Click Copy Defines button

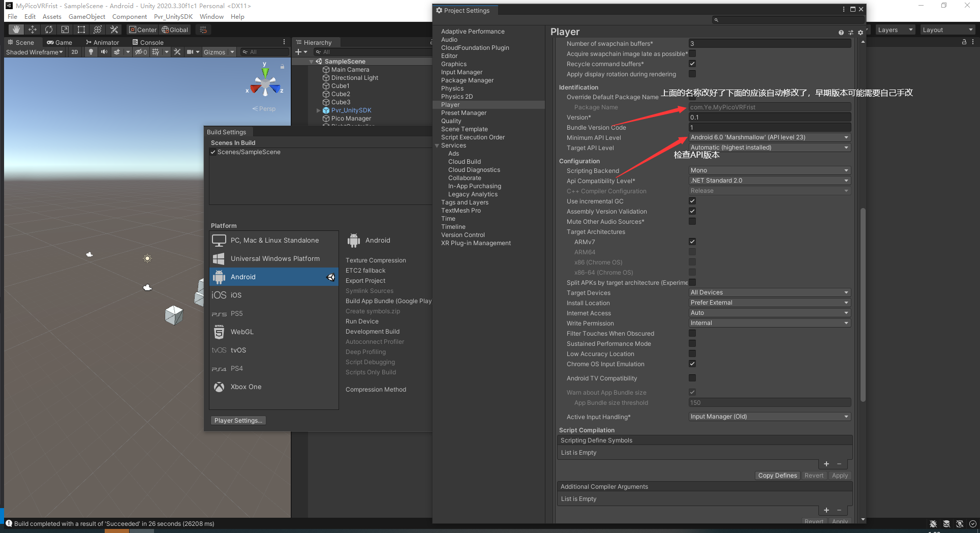(x=778, y=476)
